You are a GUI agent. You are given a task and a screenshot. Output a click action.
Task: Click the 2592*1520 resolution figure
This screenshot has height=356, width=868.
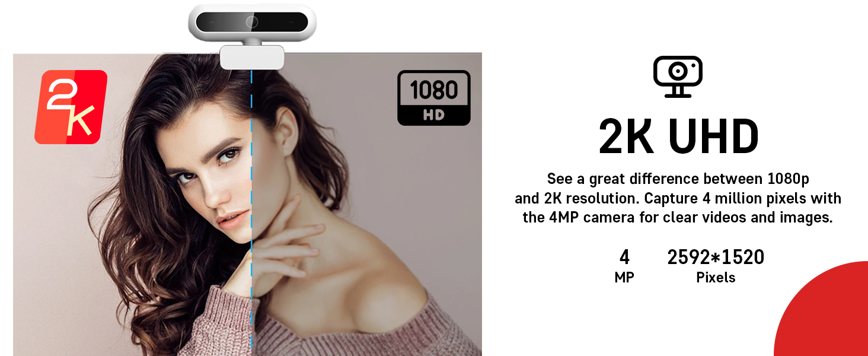coord(716,257)
